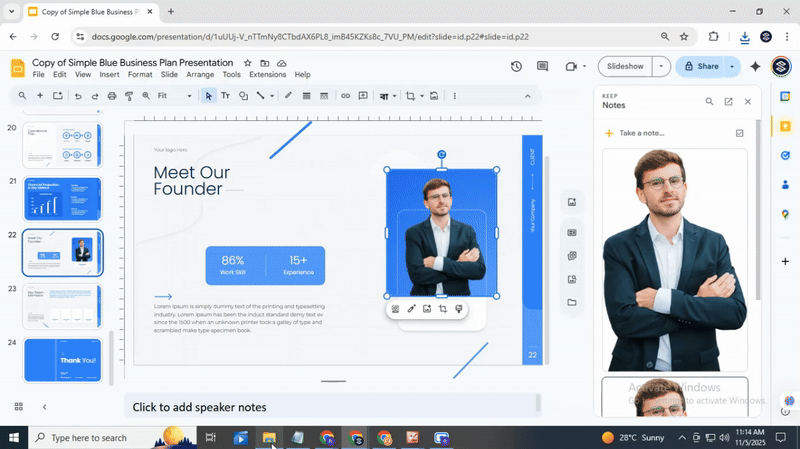This screenshot has height=449, width=800.
Task: Click the insert link icon
Action: pyautogui.click(x=345, y=96)
